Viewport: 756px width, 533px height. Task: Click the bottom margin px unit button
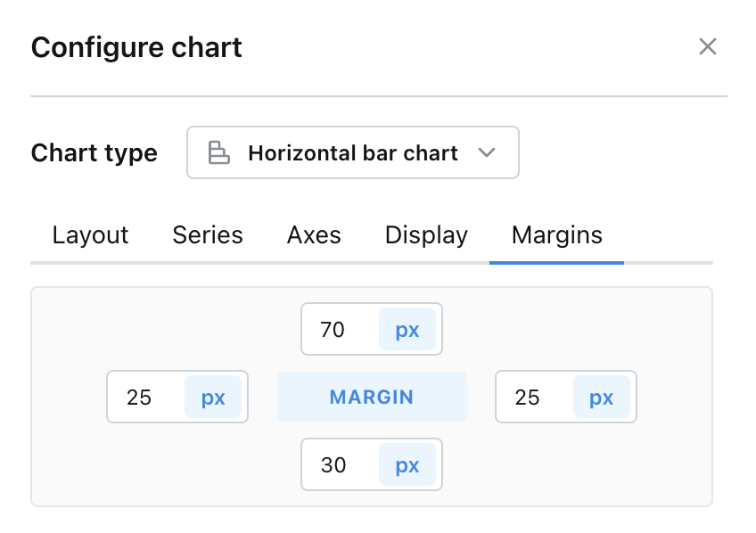pos(407,464)
